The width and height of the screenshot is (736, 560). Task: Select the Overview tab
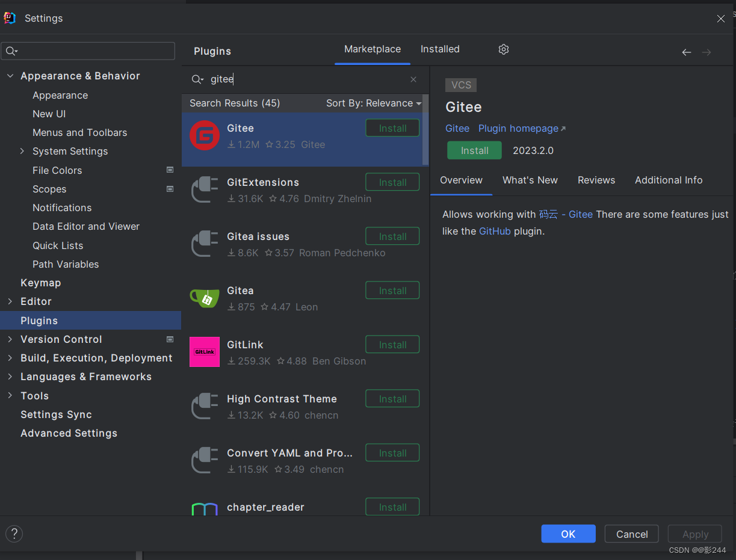pyautogui.click(x=461, y=180)
